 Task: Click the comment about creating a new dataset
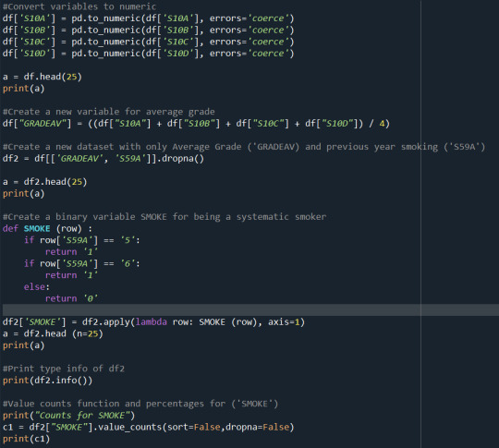point(244,147)
